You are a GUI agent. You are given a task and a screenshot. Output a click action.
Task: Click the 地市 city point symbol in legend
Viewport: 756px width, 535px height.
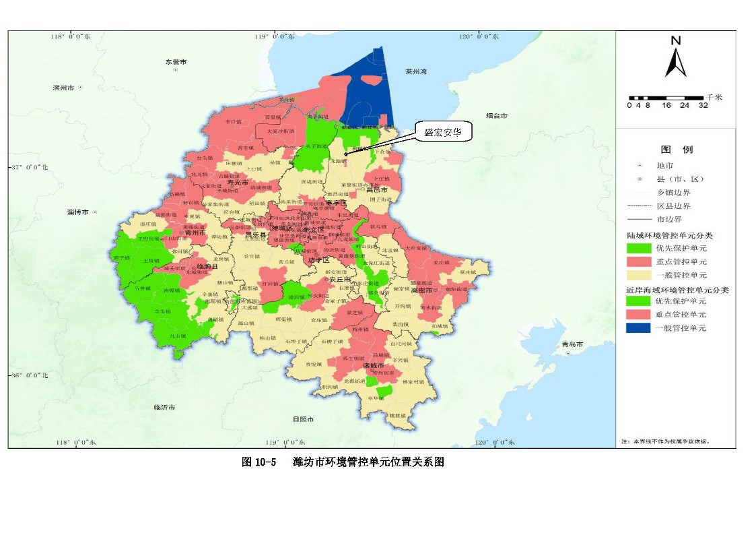pos(640,165)
